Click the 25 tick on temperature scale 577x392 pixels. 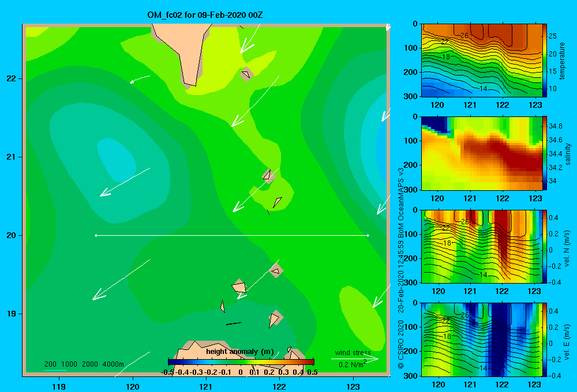click(553, 36)
